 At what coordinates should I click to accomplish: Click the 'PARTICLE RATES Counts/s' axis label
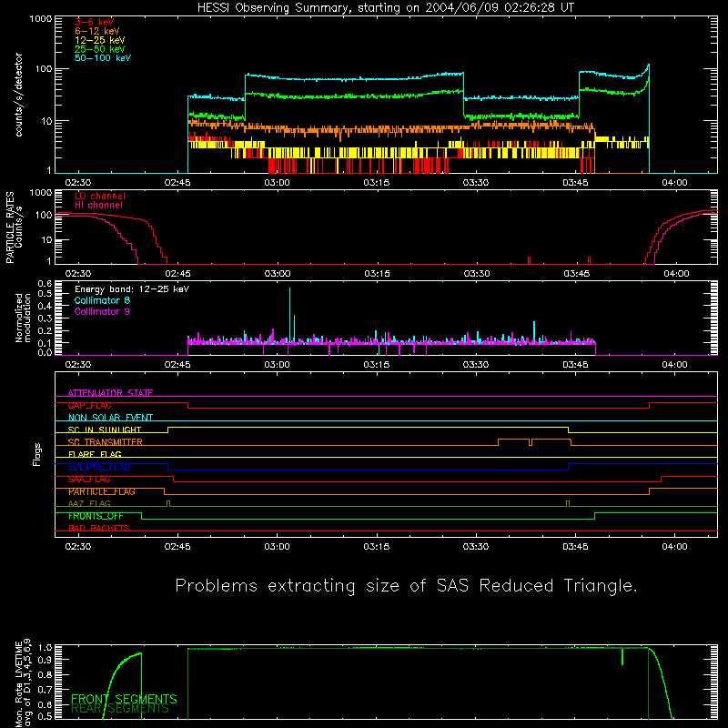pos(14,227)
